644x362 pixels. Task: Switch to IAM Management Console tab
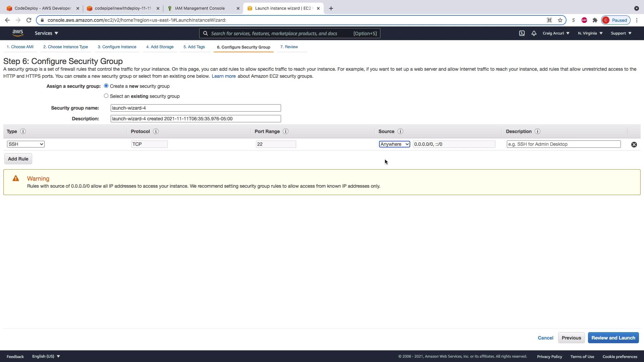click(x=200, y=8)
